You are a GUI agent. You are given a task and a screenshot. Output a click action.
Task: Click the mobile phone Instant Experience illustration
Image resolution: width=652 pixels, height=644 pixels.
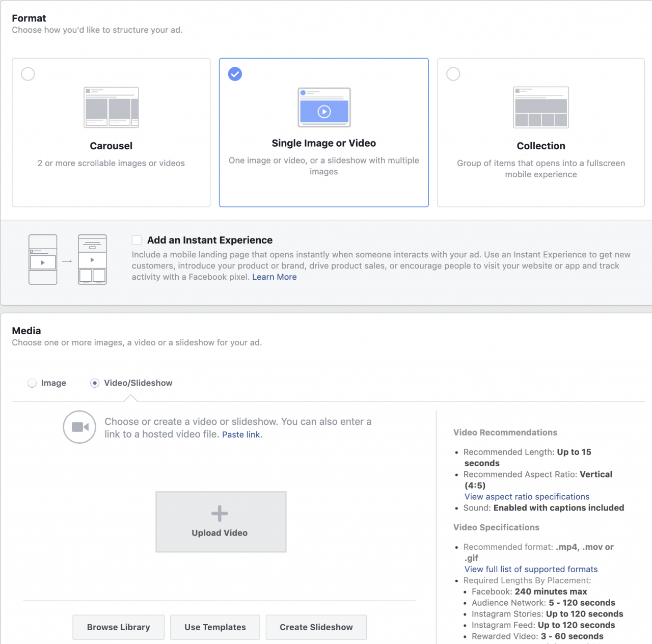tap(43, 259)
